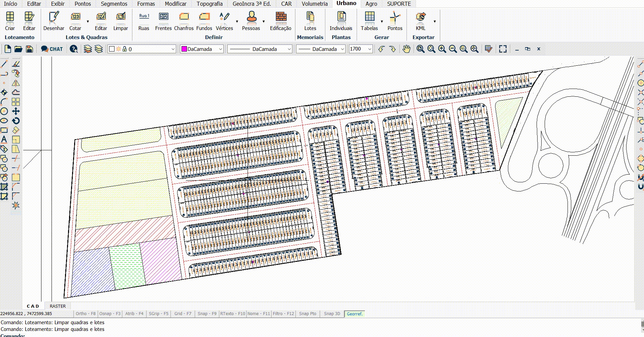Activate the Pan hand tool
Screen dimensions: 644x337
coord(407,49)
